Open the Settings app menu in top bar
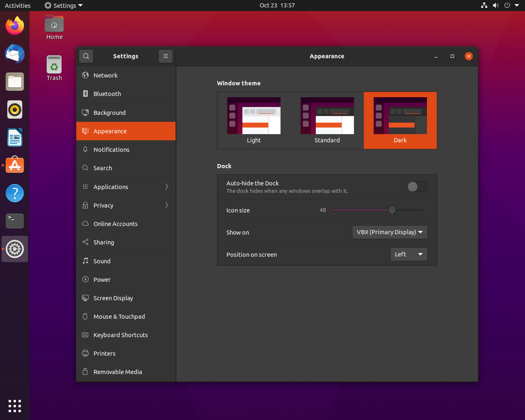 coord(64,5)
